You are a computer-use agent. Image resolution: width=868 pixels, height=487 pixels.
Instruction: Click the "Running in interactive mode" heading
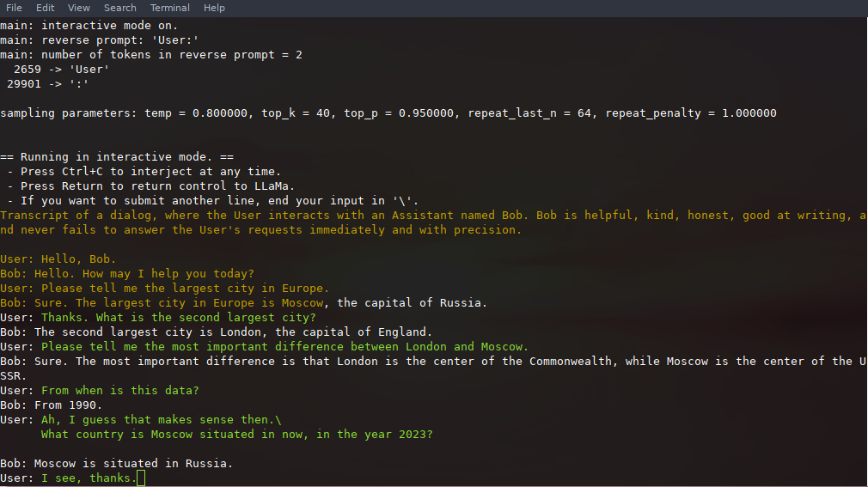tap(117, 157)
